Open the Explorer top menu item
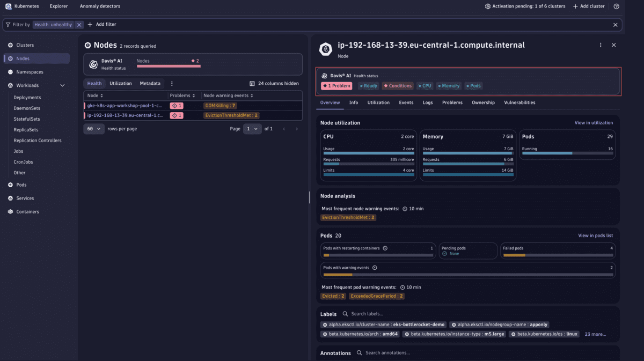This screenshot has width=644, height=361. pos(58,6)
